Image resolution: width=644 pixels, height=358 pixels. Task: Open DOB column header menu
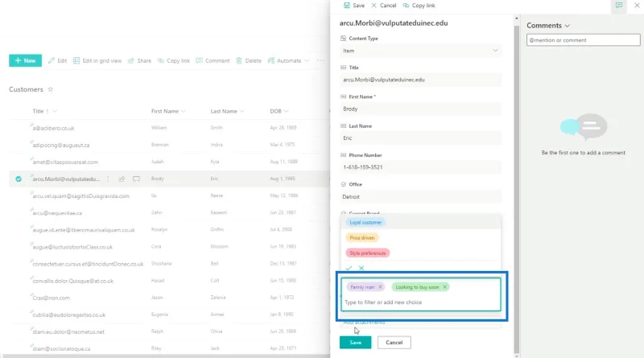279,111
